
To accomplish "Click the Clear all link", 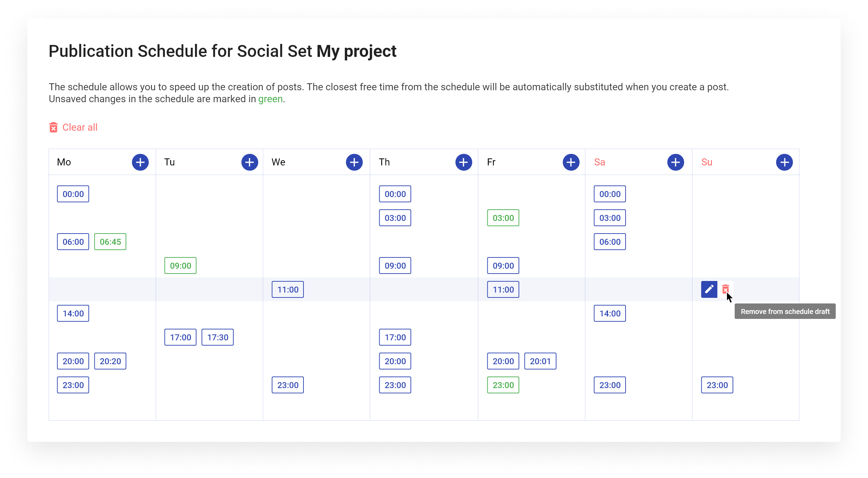I will (x=80, y=127).
